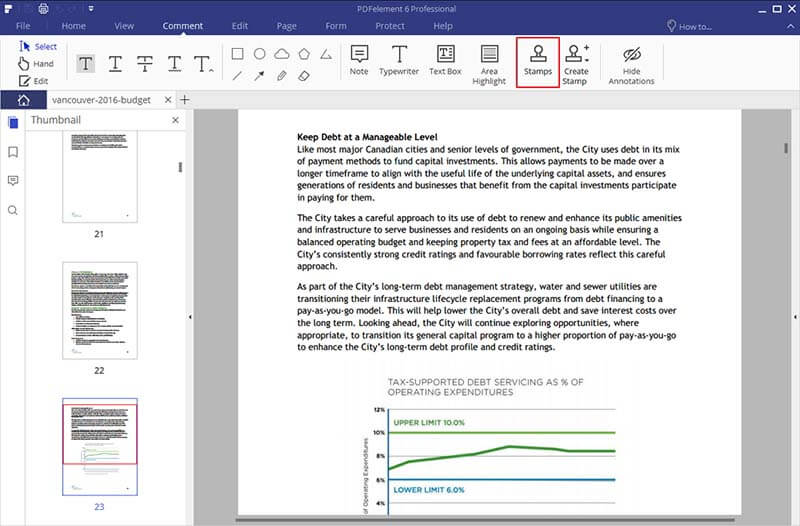Switch to the Hand tool
This screenshot has height=526, width=800.
click(x=36, y=64)
